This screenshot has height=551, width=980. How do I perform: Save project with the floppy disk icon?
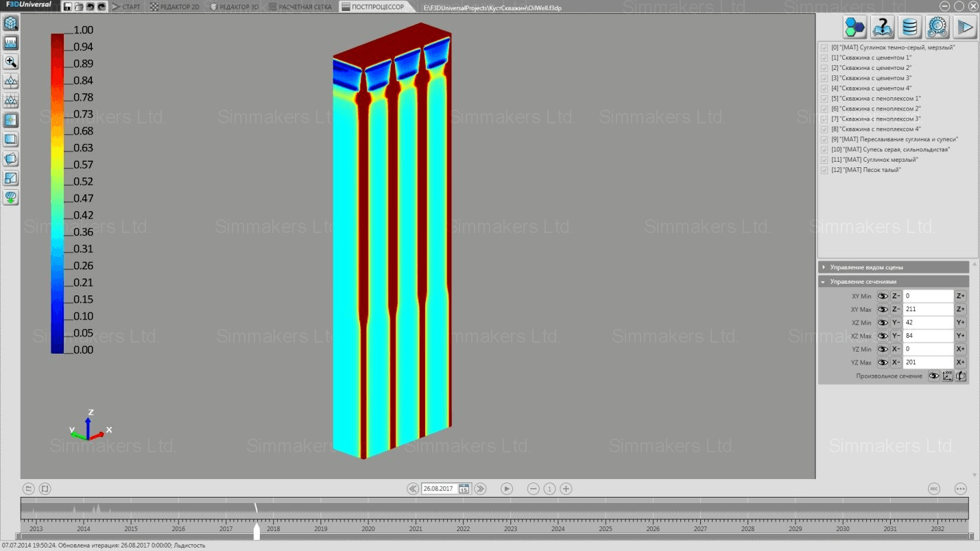(67, 7)
